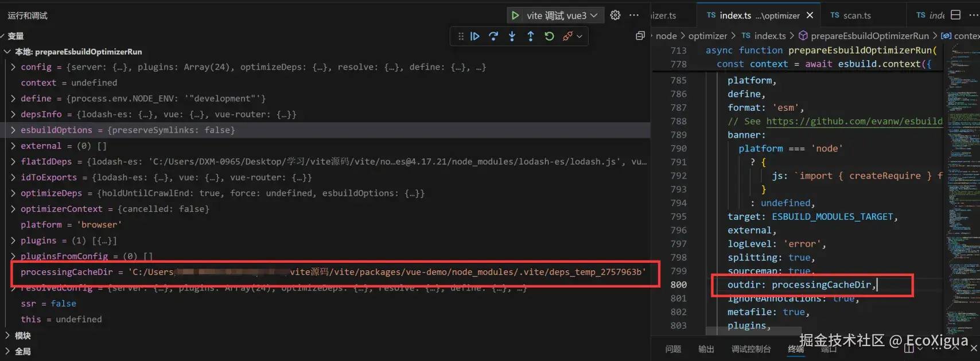
Task: Expand the define variable
Action: (x=13, y=99)
